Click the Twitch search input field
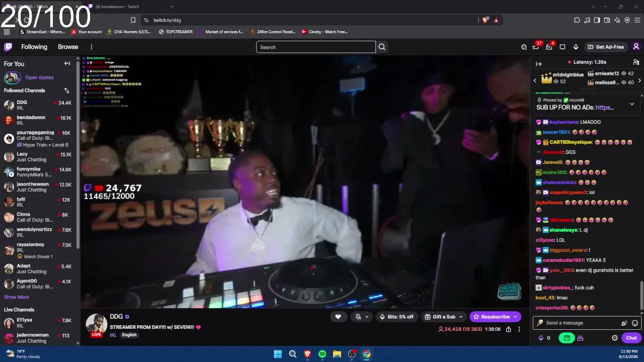 pos(316,47)
